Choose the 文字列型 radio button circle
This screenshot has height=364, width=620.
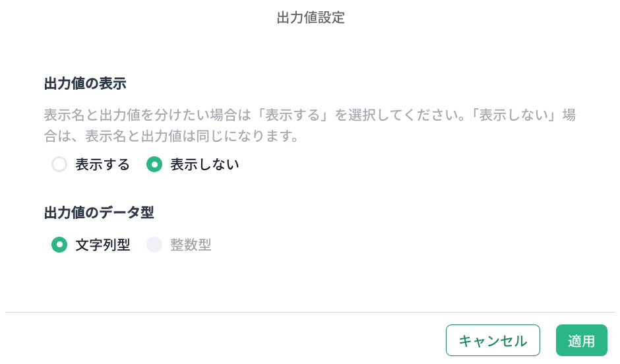[x=59, y=245]
